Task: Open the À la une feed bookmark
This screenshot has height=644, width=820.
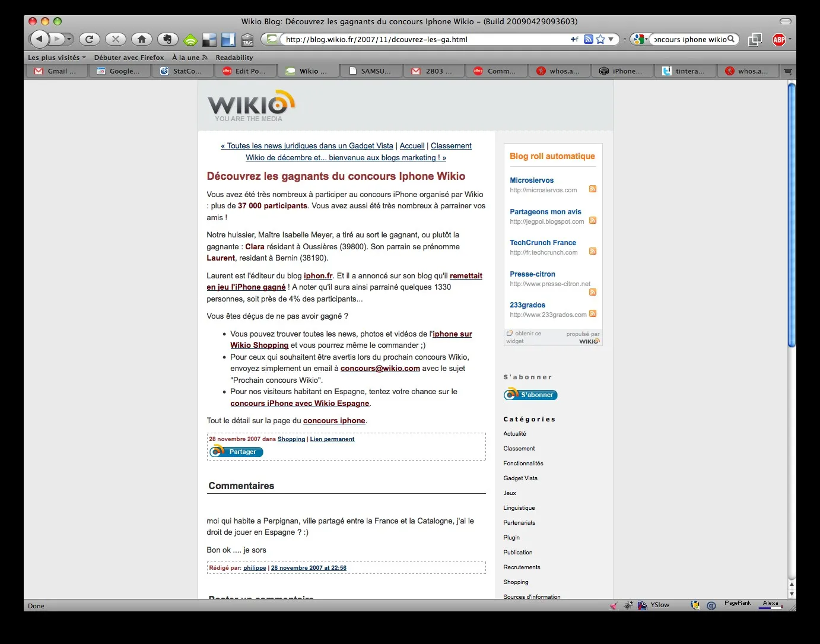Action: tap(190, 58)
